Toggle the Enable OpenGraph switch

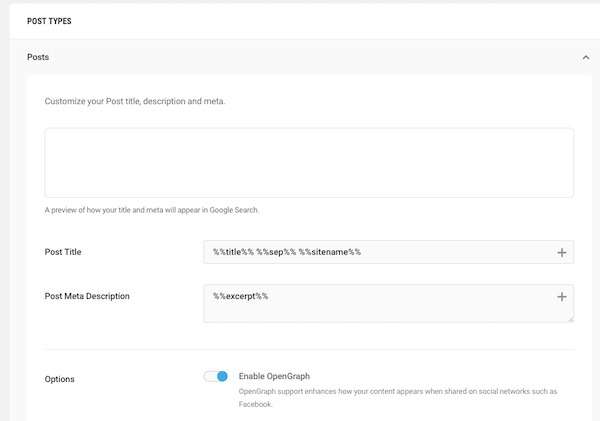216,376
